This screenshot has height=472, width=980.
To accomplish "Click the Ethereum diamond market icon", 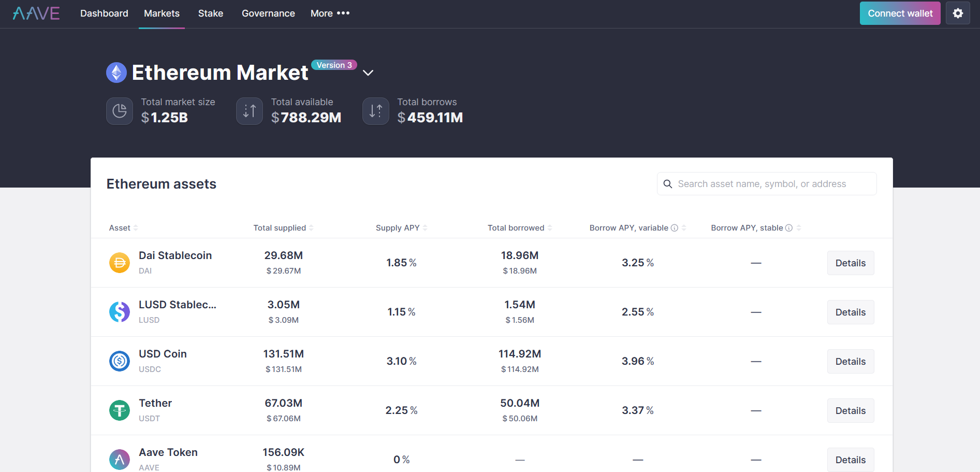I will coord(116,73).
